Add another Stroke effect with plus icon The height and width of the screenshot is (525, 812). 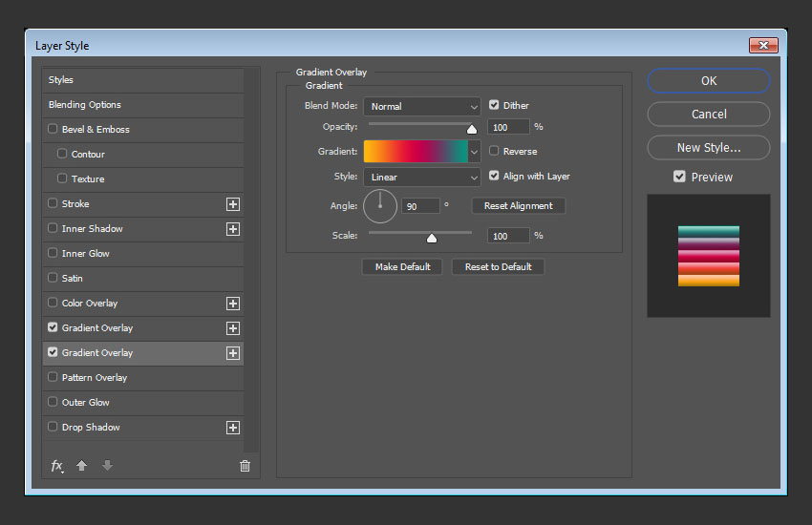[233, 204]
